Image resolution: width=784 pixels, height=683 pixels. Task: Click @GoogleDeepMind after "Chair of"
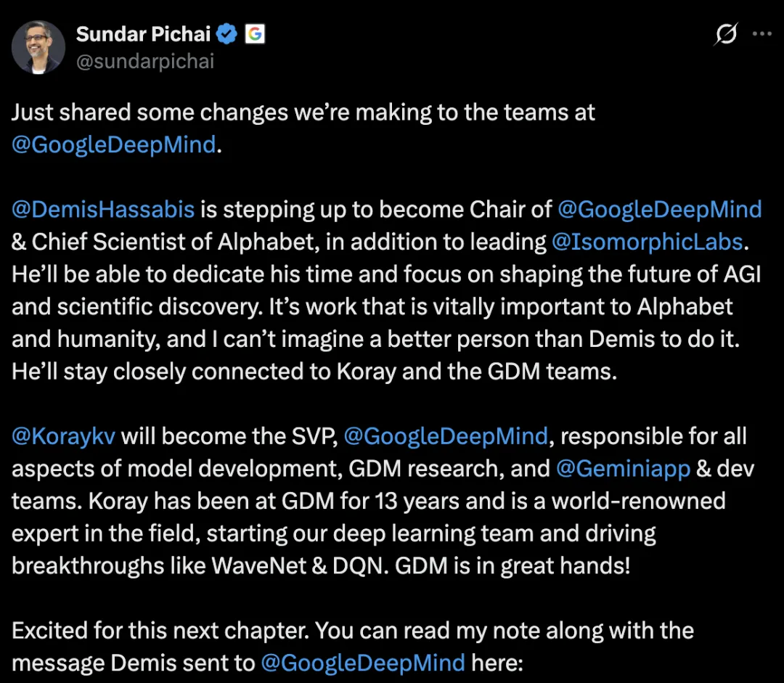click(x=659, y=210)
